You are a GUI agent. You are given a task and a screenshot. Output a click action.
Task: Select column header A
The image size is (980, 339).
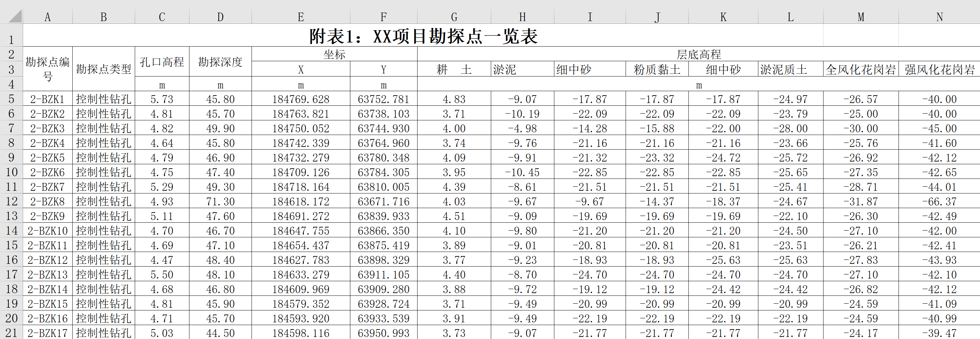47,16
